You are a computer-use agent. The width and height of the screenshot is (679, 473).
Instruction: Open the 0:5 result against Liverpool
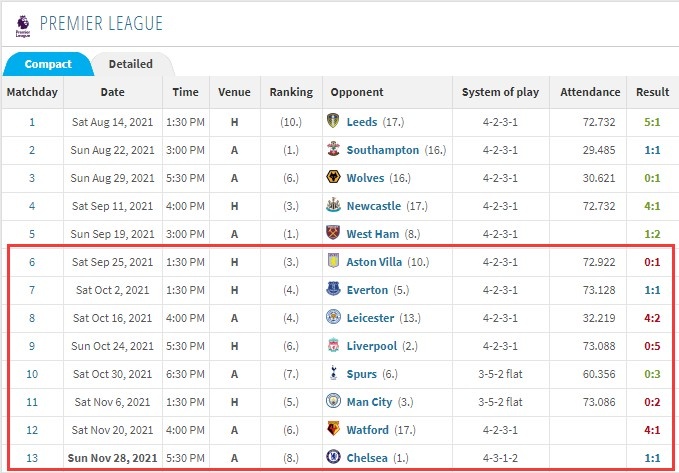pyautogui.click(x=652, y=346)
